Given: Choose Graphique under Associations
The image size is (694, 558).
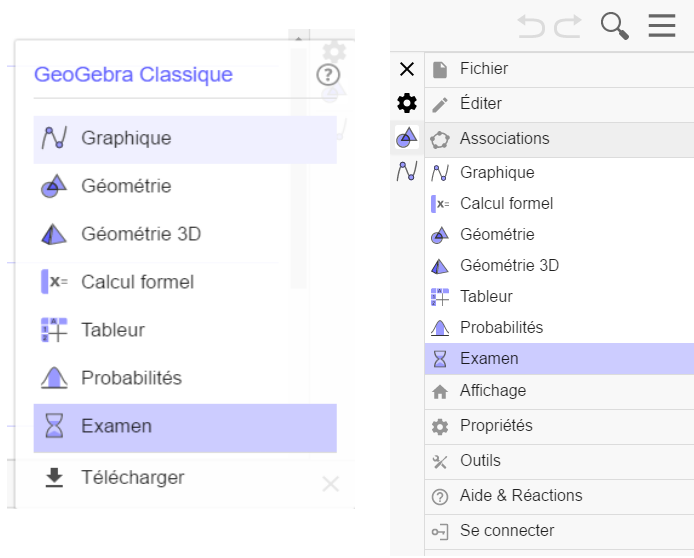Looking at the screenshot, I should pyautogui.click(x=559, y=173).
